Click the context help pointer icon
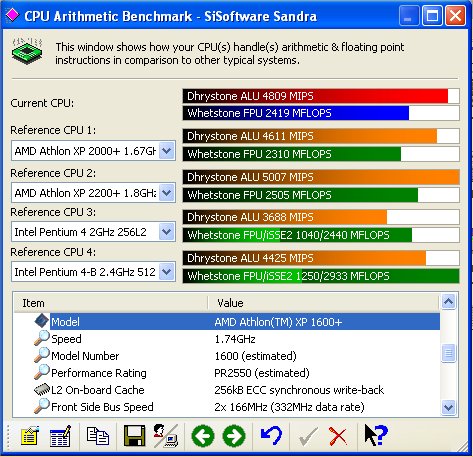Viewport: 473px width, 457px height. (376, 435)
